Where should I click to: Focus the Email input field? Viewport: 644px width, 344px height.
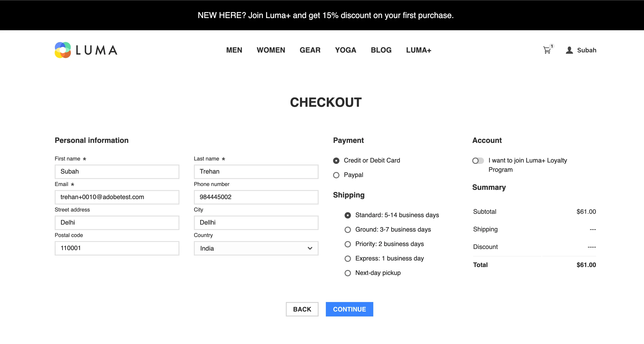tap(117, 197)
